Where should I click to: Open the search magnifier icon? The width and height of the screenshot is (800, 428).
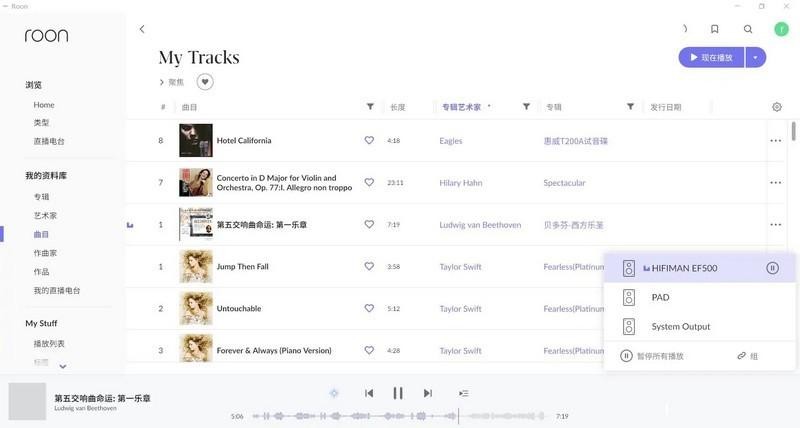(747, 29)
